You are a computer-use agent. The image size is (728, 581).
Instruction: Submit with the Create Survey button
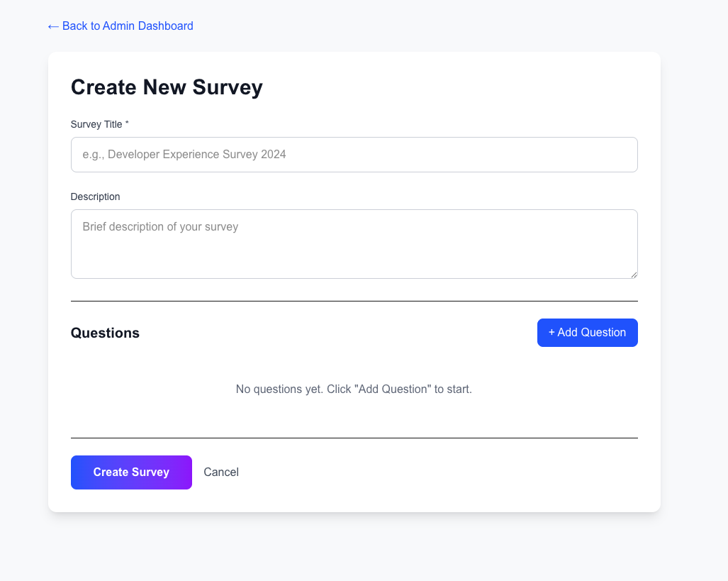(131, 472)
